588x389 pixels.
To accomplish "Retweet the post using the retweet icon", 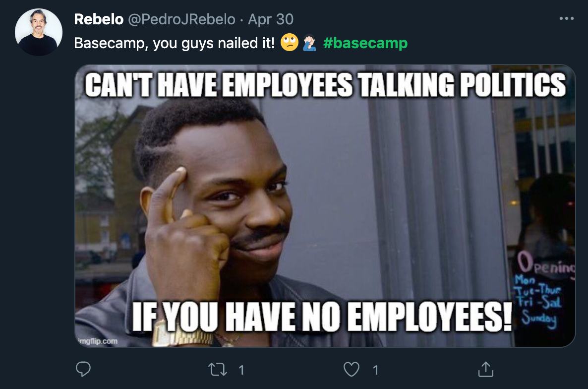I will click(218, 370).
